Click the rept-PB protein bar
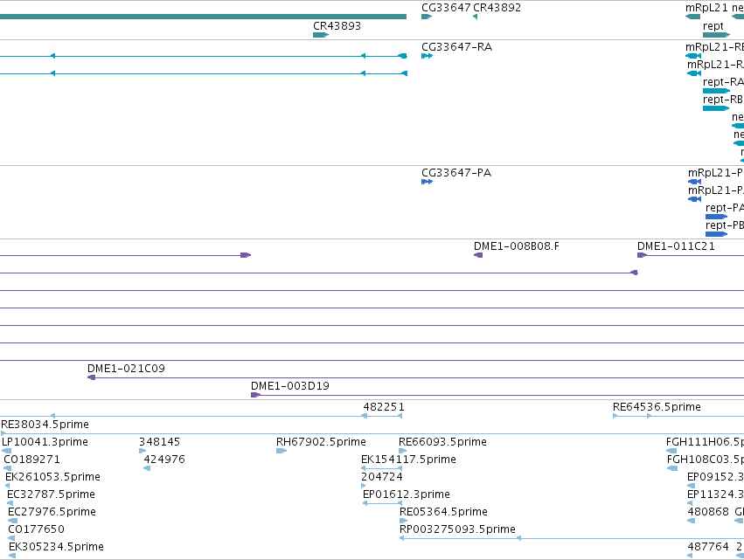This screenshot has height=560, width=744. click(x=717, y=234)
